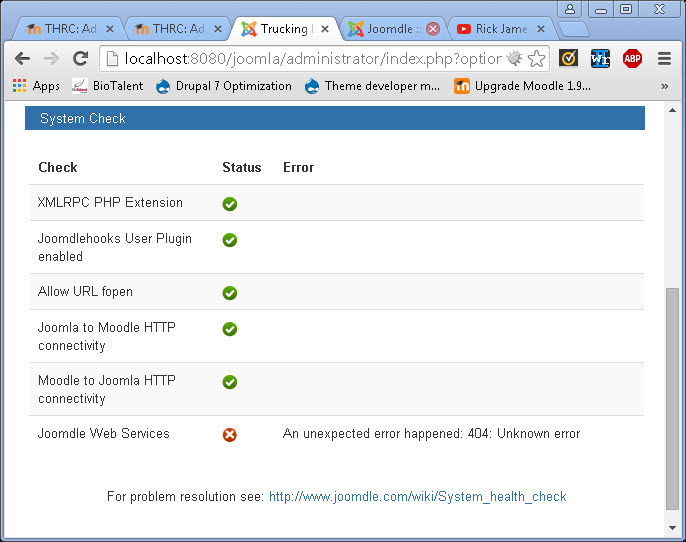Open the Adblock Plus extension icon
This screenshot has width=686, height=542.
coord(632,59)
